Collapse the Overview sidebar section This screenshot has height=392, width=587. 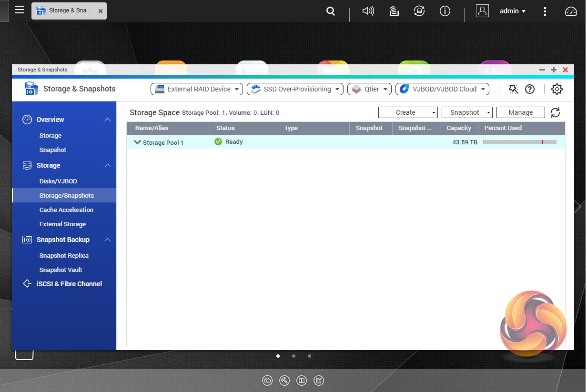point(108,120)
